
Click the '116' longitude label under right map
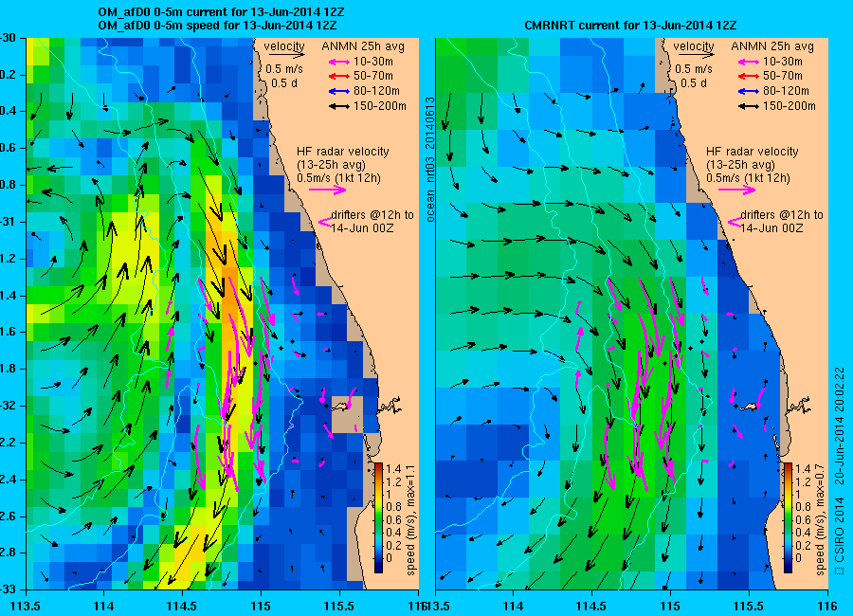pos(827,606)
